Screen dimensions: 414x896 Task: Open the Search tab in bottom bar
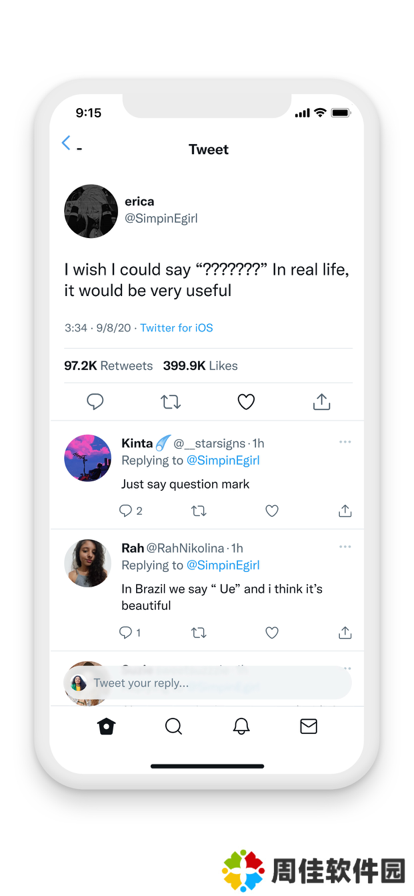pos(173,726)
